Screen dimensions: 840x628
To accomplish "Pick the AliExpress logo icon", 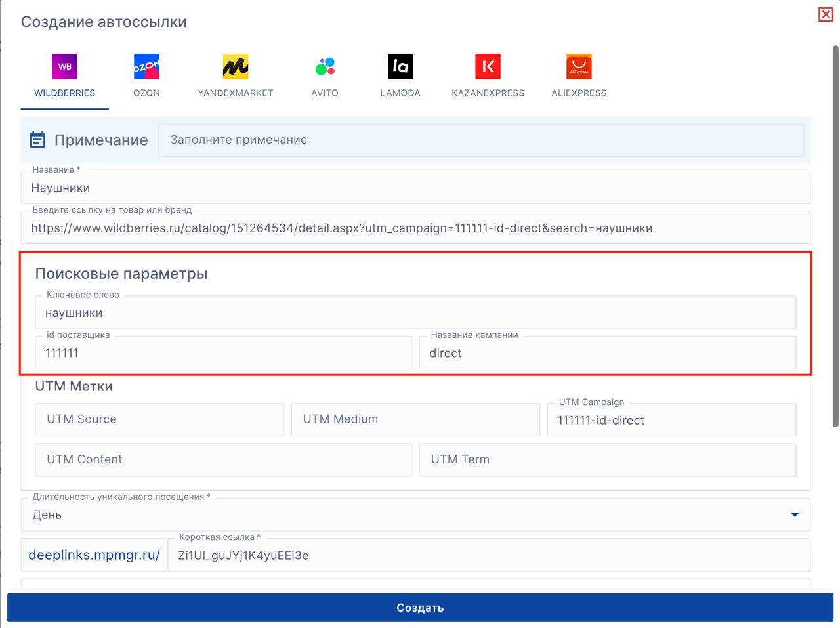I will click(x=579, y=66).
